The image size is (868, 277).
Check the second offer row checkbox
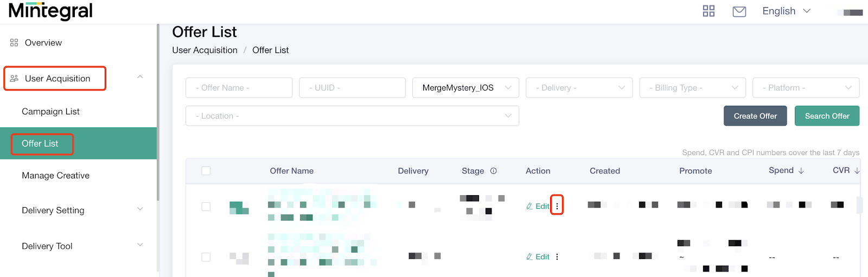206,257
